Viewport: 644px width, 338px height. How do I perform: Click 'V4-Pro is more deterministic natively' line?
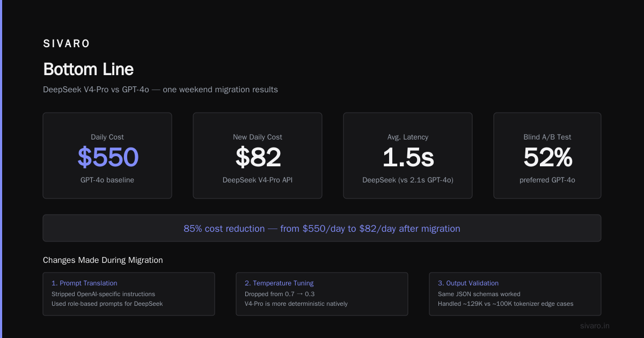click(296, 304)
